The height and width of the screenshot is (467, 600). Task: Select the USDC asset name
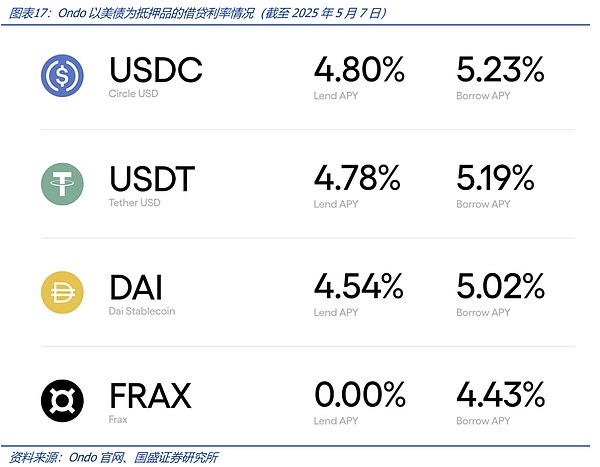coord(155,71)
